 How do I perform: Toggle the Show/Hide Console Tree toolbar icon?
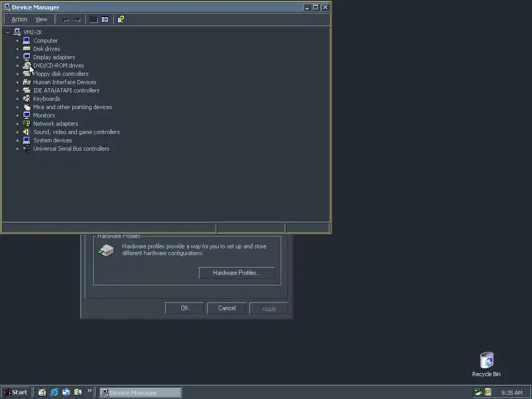105,19
